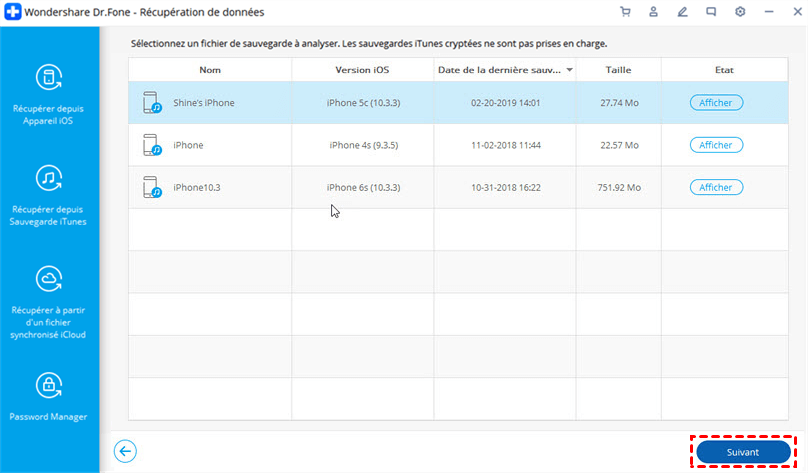Click the Suivant button
808x473 pixels.
(x=743, y=452)
